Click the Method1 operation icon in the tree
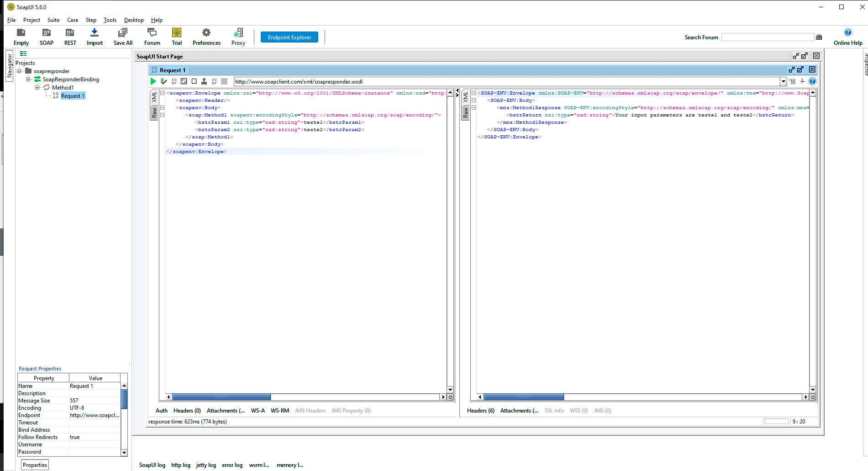The height and width of the screenshot is (471, 868). click(47, 87)
